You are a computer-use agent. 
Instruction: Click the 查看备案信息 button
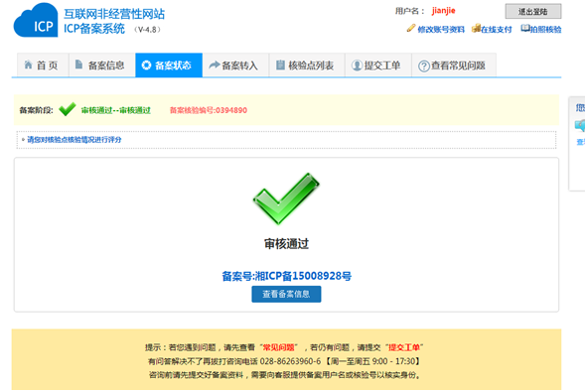(286, 294)
